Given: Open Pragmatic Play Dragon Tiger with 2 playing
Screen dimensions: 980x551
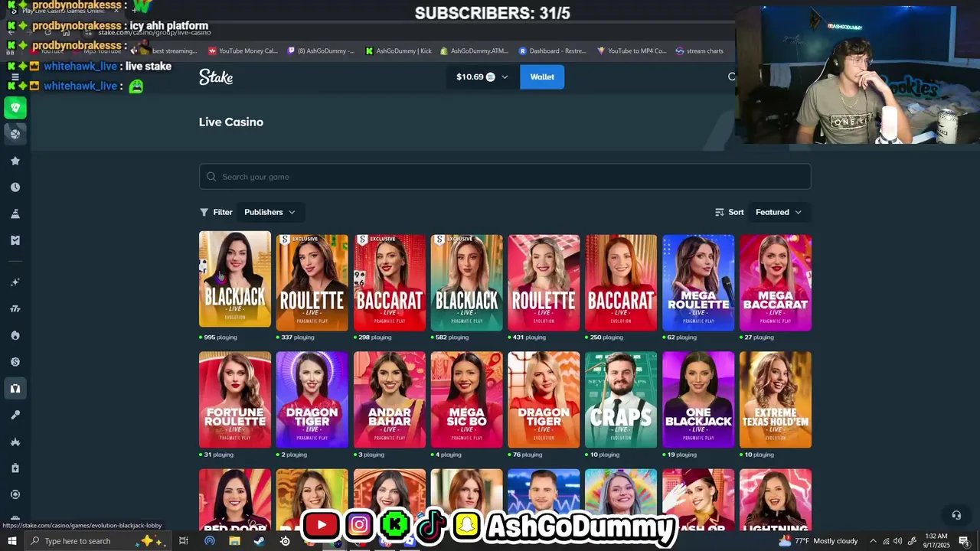Looking at the screenshot, I should (x=312, y=399).
